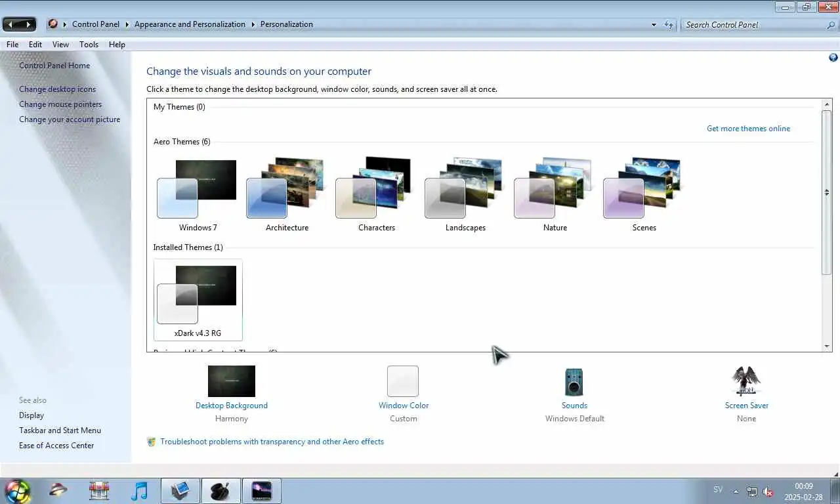Open Taskbar and Start Menu link

[60, 430]
